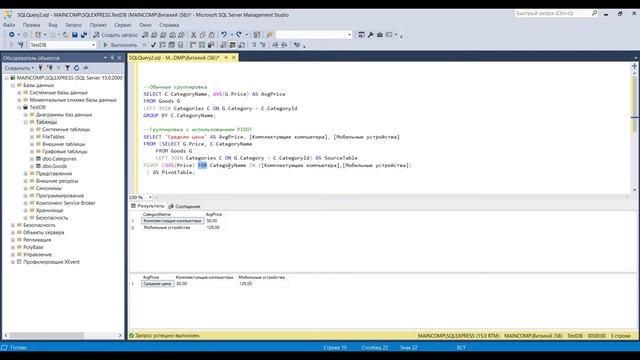Switch to the Сообщения tab
640x360 pixels.
184,207
